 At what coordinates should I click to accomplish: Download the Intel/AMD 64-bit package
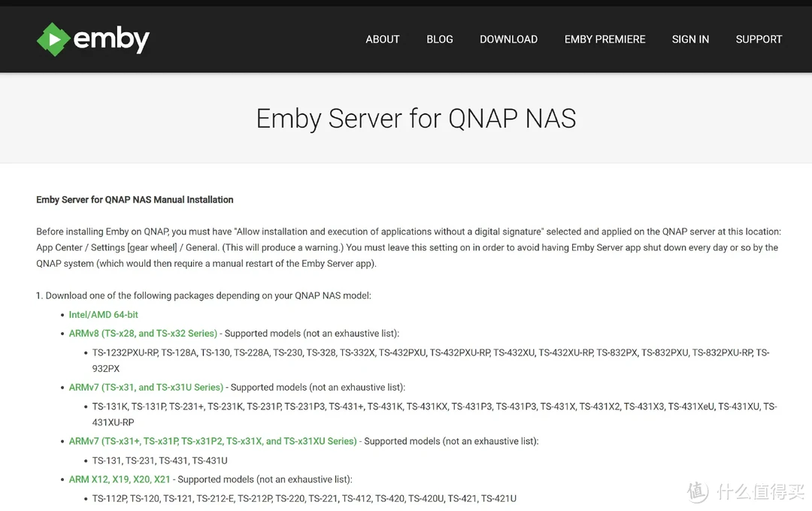104,315
